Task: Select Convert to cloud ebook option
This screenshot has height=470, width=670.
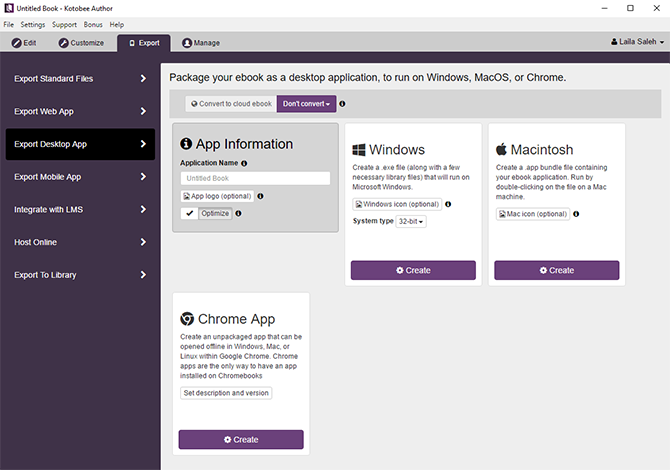Action: tap(231, 103)
